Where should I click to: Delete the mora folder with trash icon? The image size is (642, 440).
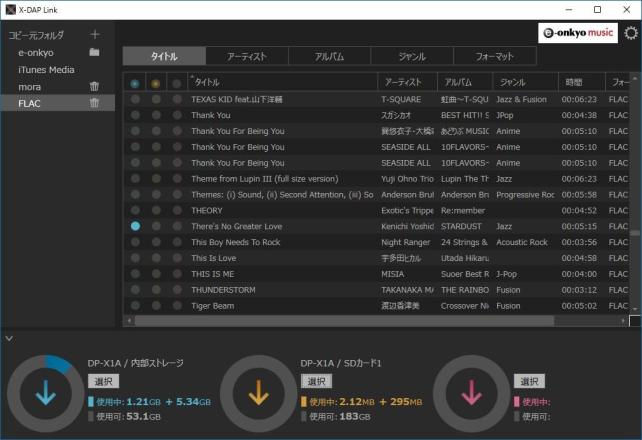94,87
